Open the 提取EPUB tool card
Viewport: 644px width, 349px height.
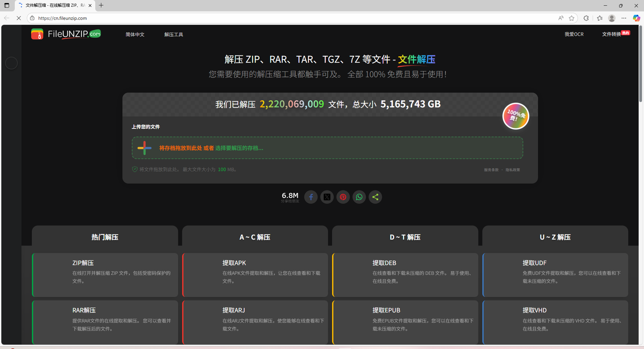405,322
